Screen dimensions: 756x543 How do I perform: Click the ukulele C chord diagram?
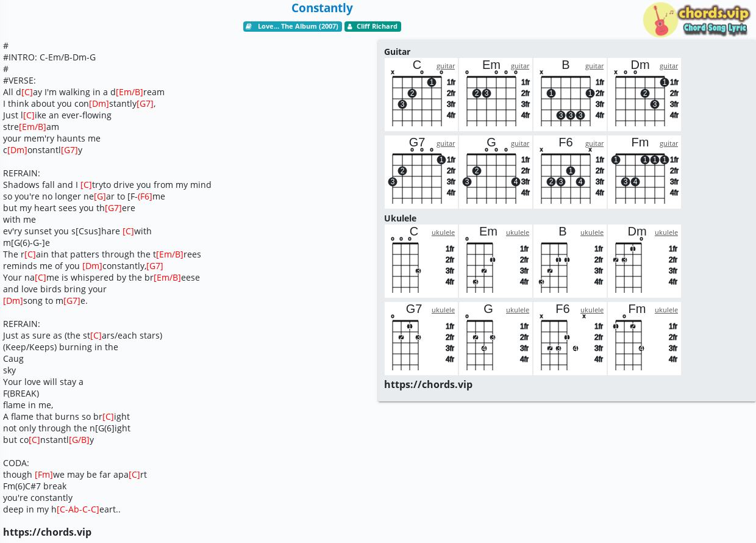[421, 261]
